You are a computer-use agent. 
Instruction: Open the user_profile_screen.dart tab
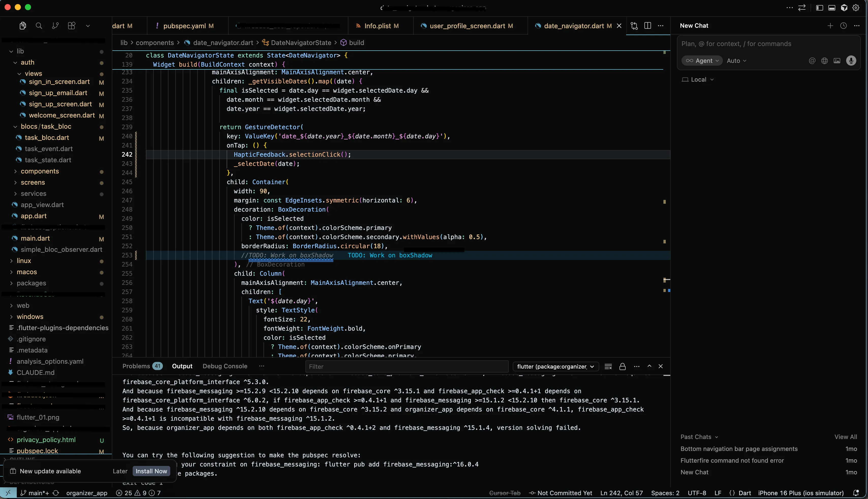click(467, 26)
